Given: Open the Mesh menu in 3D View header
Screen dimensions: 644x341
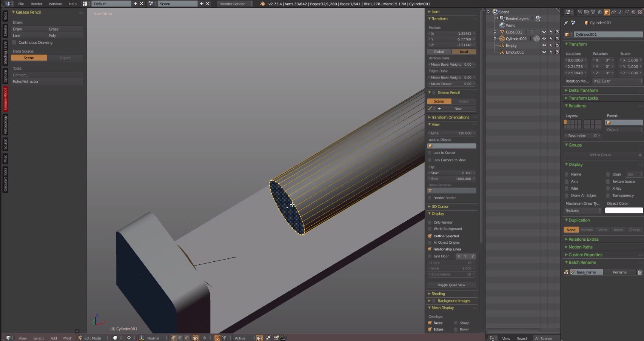Looking at the screenshot, I should click(x=68, y=338).
